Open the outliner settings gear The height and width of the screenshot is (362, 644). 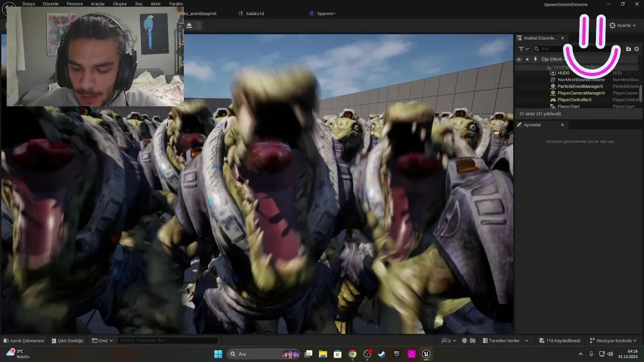click(x=636, y=49)
